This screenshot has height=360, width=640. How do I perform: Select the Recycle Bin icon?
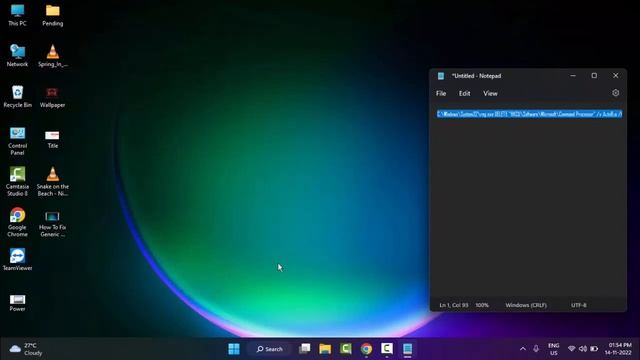click(x=17, y=96)
